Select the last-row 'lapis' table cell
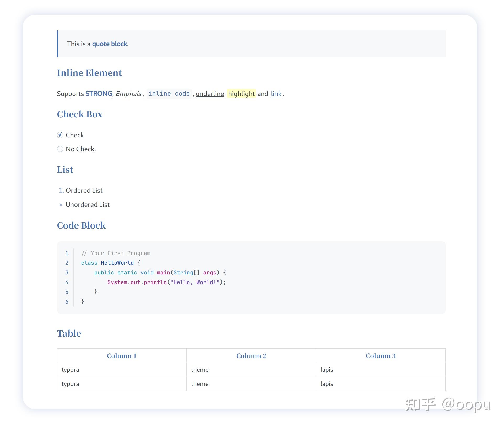This screenshot has width=504, height=427. [x=327, y=384]
